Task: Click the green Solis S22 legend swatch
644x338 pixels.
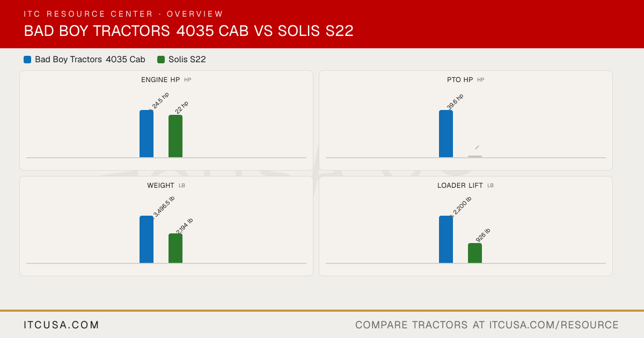Action: coord(161,60)
